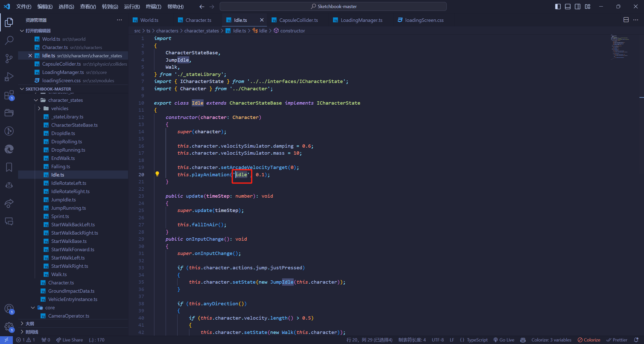The image size is (644, 344).
Task: Collapse the character_states folder
Action: pyautogui.click(x=36, y=100)
